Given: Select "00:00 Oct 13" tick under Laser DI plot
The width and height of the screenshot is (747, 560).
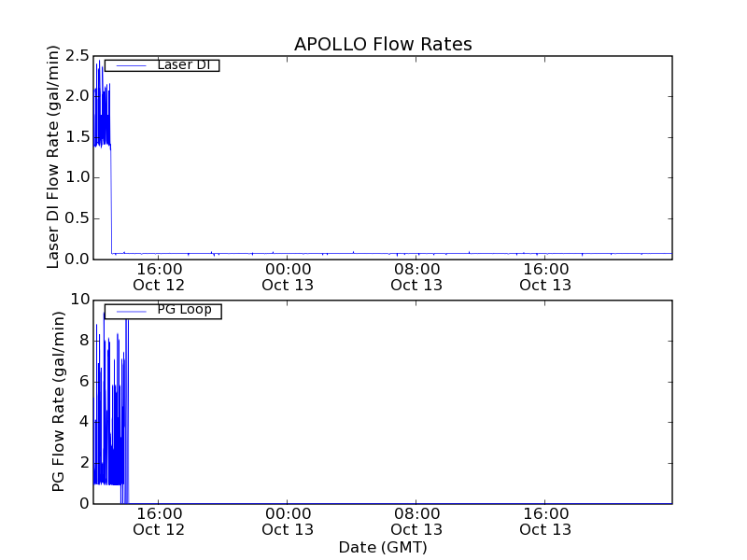Looking at the screenshot, I should pyautogui.click(x=288, y=276).
